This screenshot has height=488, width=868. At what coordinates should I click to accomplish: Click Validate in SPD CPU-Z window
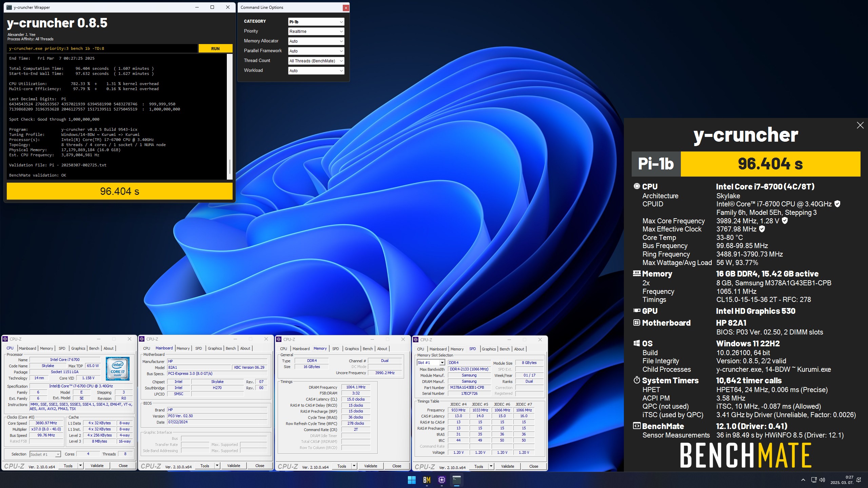click(x=508, y=466)
